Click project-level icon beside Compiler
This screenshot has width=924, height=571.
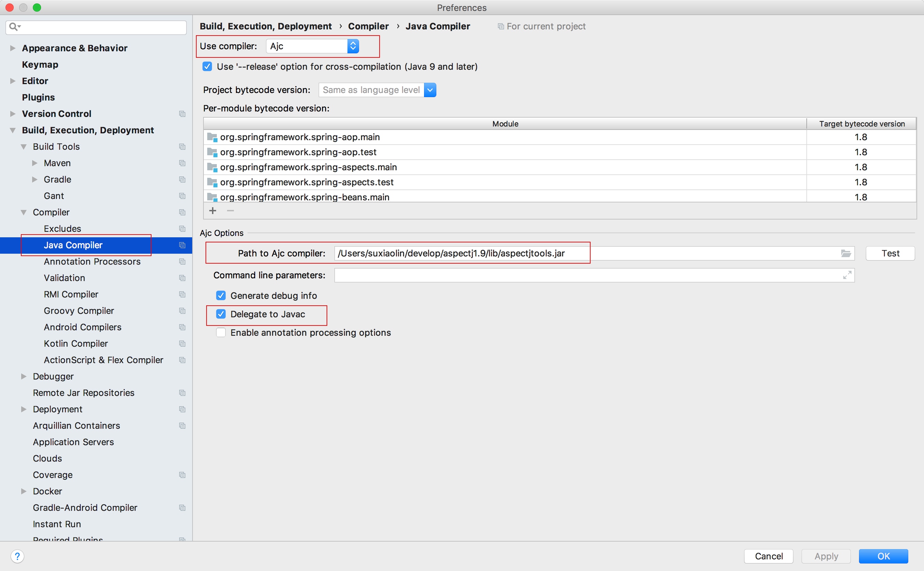coord(182,212)
